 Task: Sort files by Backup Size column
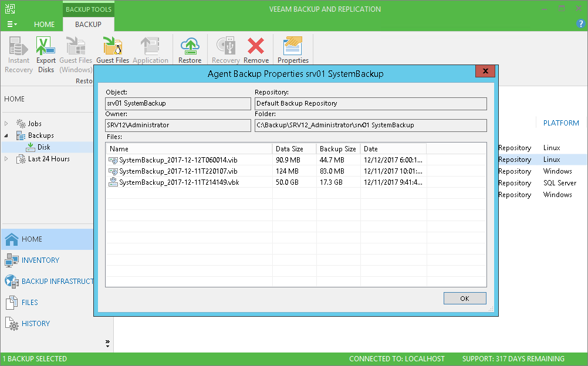click(x=338, y=149)
